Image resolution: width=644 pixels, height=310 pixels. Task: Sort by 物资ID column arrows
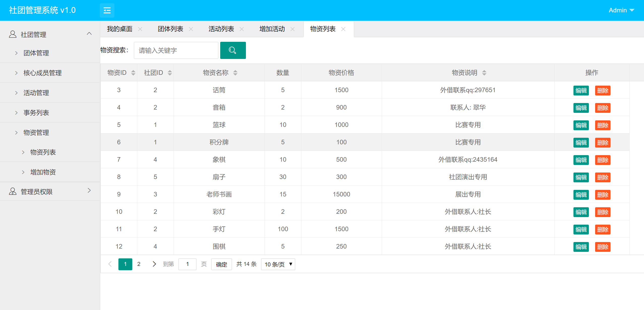pos(133,73)
